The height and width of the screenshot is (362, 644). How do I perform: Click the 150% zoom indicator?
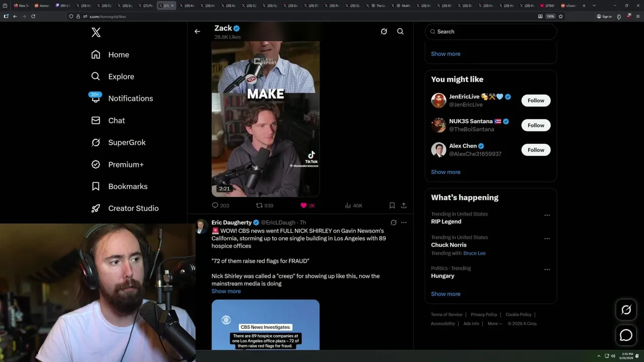[x=550, y=16]
